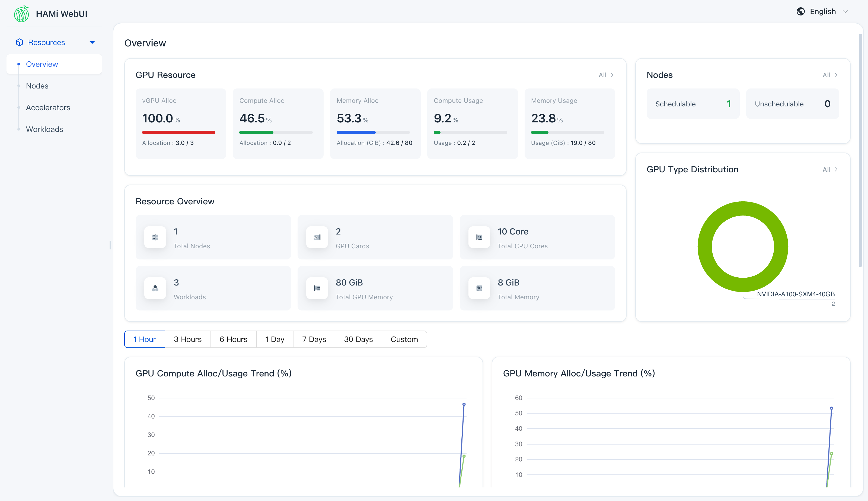Click the sidebar collapse handle
The width and height of the screenshot is (868, 501).
tap(110, 245)
